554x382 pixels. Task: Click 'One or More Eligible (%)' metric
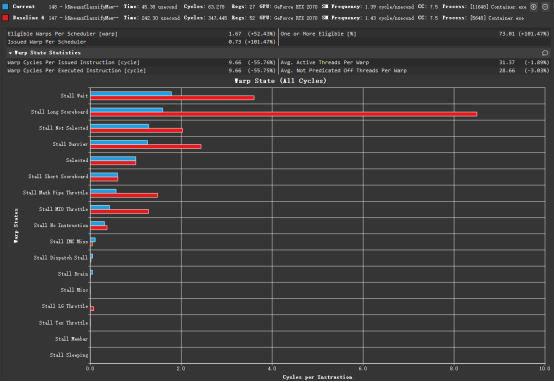pos(318,34)
